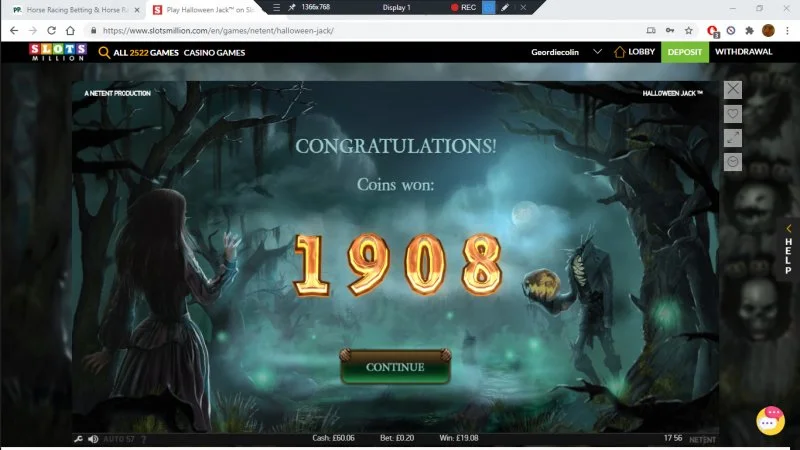Image resolution: width=800 pixels, height=450 pixels.
Task: Open saved passwords key icon
Action: coord(670,31)
